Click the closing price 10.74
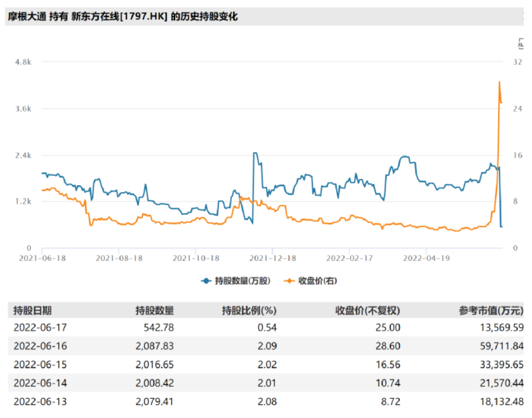The height and width of the screenshot is (418, 532). pos(388,383)
